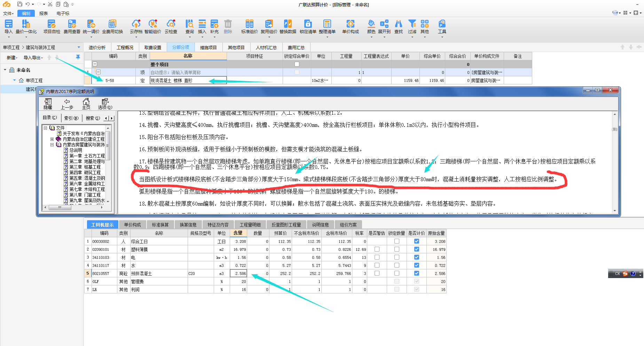
Task: Toggle 锁定数量 checkbox for 综合工日 row
Action: pos(397,241)
